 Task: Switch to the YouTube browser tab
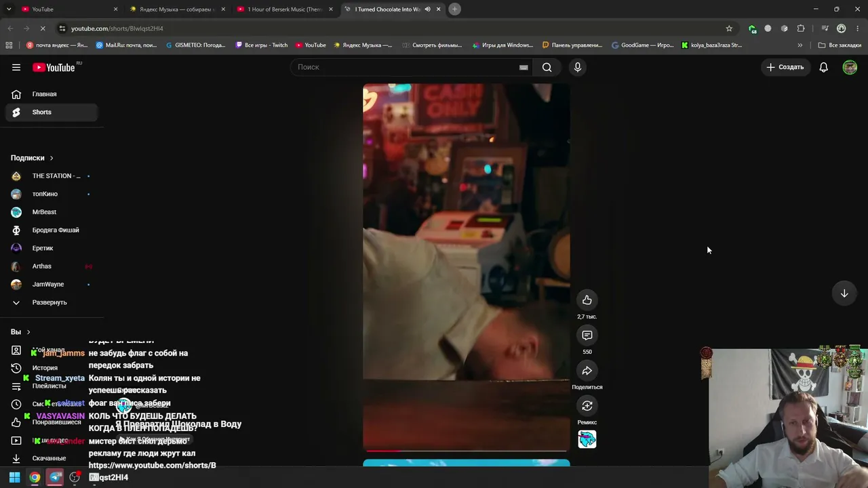pos(69,9)
